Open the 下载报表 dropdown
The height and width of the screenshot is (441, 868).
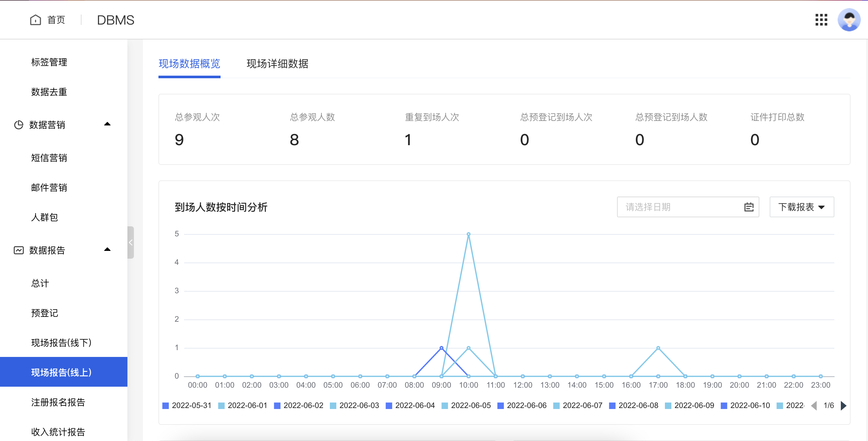801,207
